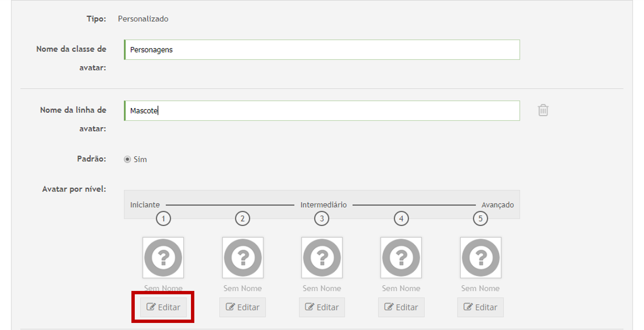Image resolution: width=644 pixels, height=330 pixels.
Task: Click the Sem Nome label under level 3
Action: 322,288
